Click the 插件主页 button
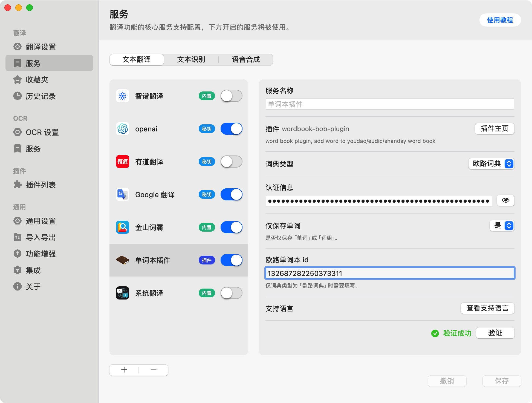532x403 pixels. pos(494,129)
